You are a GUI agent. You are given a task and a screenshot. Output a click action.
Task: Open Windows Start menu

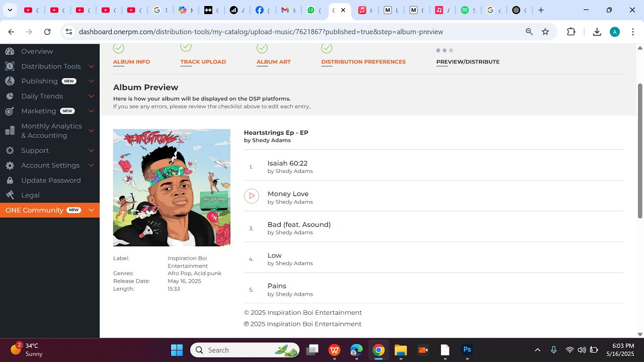point(177,350)
